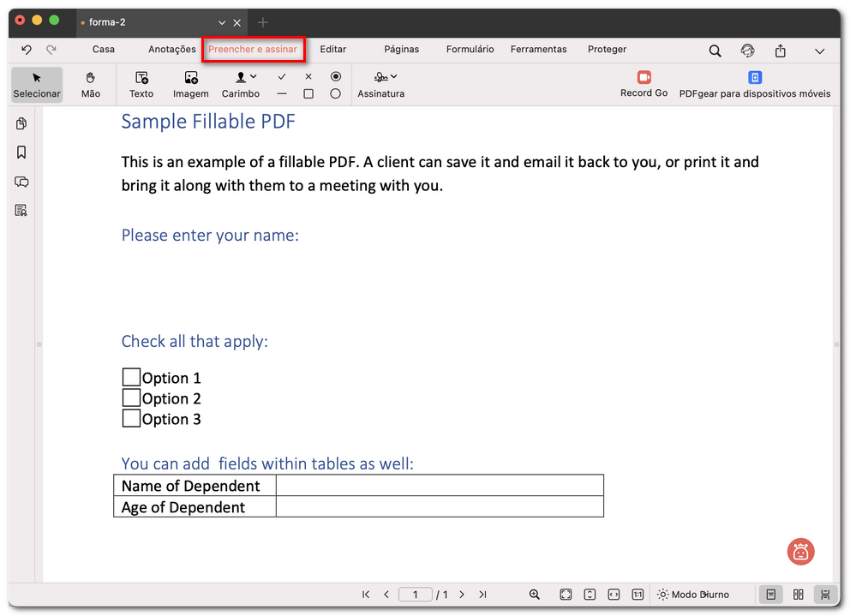Image resolution: width=850 pixels, height=616 pixels.
Task: Launch Record Go
Action: tap(644, 84)
